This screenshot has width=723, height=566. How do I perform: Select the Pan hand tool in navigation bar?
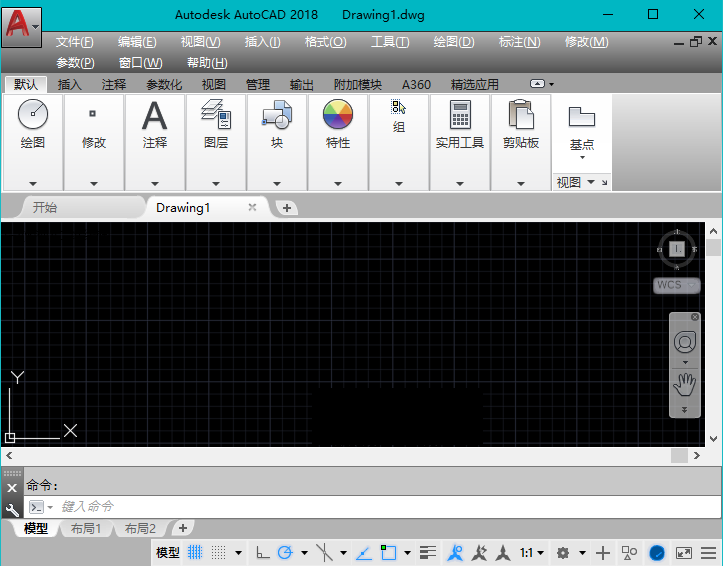[685, 382]
